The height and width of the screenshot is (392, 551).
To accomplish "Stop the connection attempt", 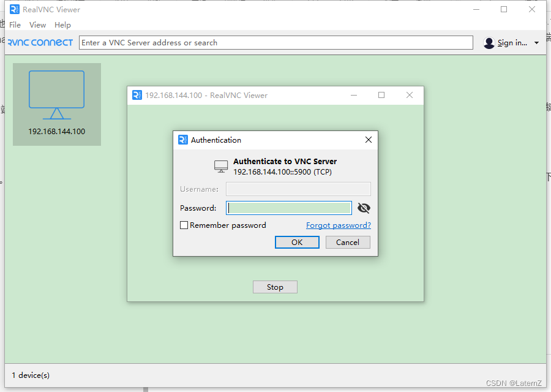I will [275, 287].
